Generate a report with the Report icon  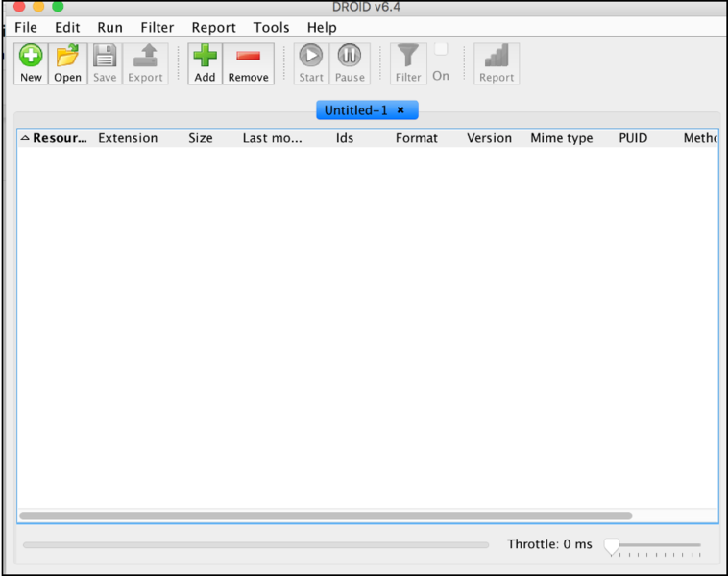tap(497, 58)
